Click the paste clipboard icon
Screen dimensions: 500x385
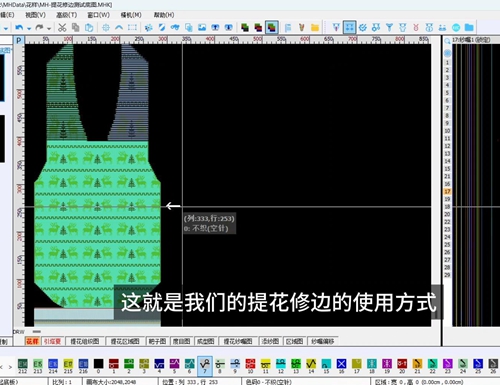[x=89, y=27]
